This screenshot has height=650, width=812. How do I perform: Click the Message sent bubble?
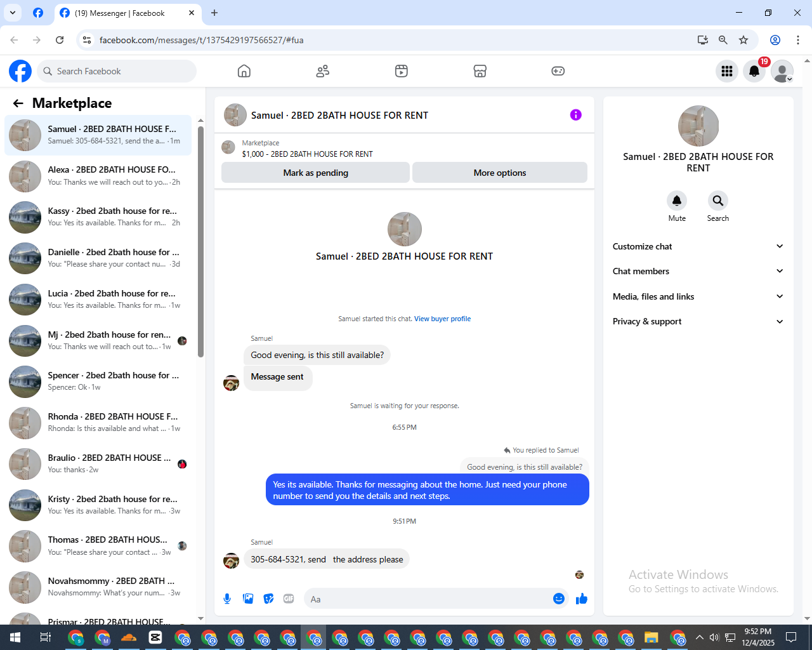[278, 377]
